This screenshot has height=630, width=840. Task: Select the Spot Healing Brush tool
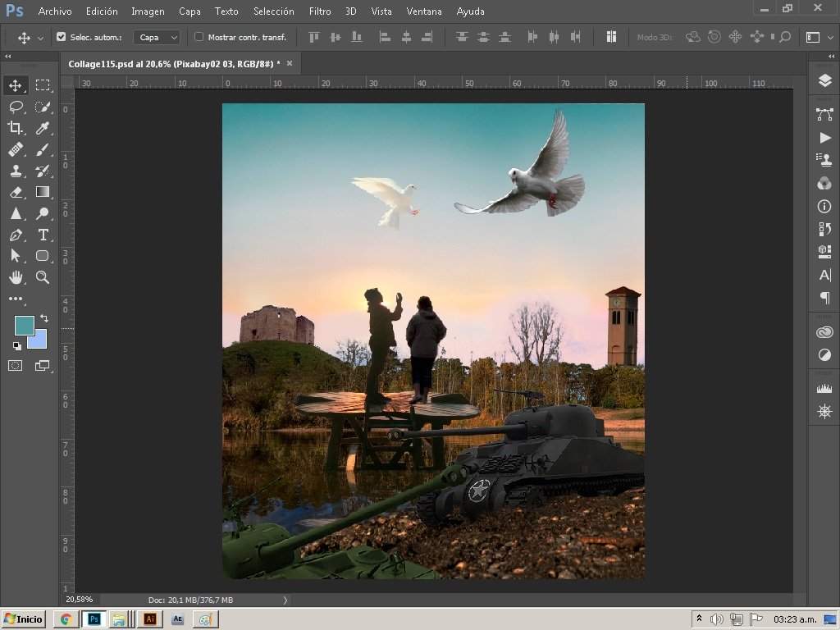[16, 149]
